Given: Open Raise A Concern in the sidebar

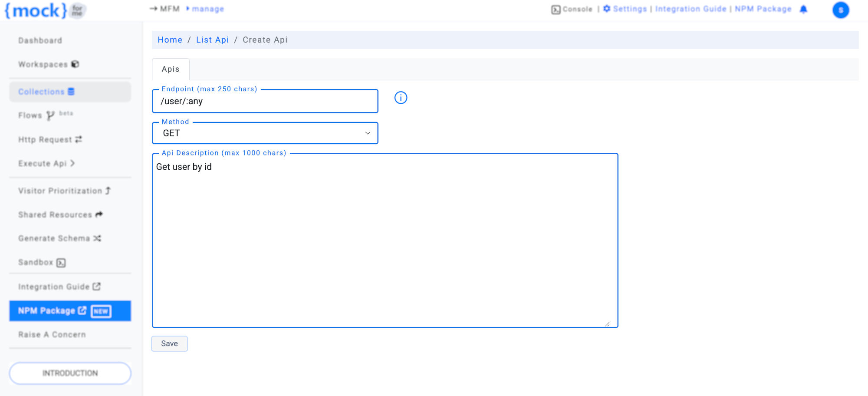Looking at the screenshot, I should coord(52,335).
